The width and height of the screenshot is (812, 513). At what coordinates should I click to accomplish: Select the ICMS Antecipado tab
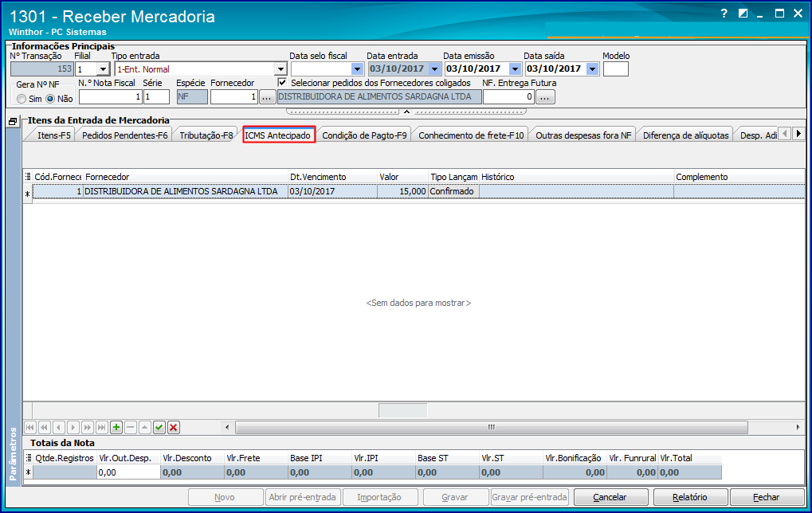pyautogui.click(x=279, y=135)
